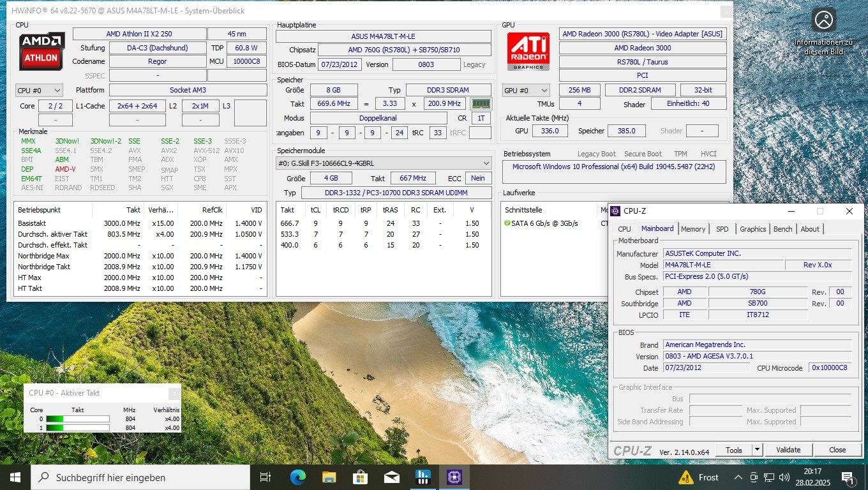
Task: Open the volume control tray icon
Action: pyautogui.click(x=784, y=477)
